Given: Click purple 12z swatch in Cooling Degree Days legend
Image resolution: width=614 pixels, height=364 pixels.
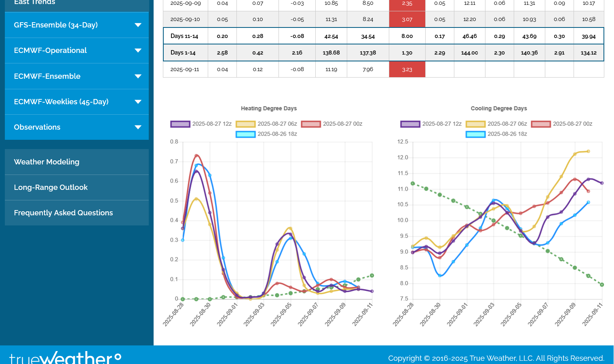Looking at the screenshot, I should [x=410, y=124].
